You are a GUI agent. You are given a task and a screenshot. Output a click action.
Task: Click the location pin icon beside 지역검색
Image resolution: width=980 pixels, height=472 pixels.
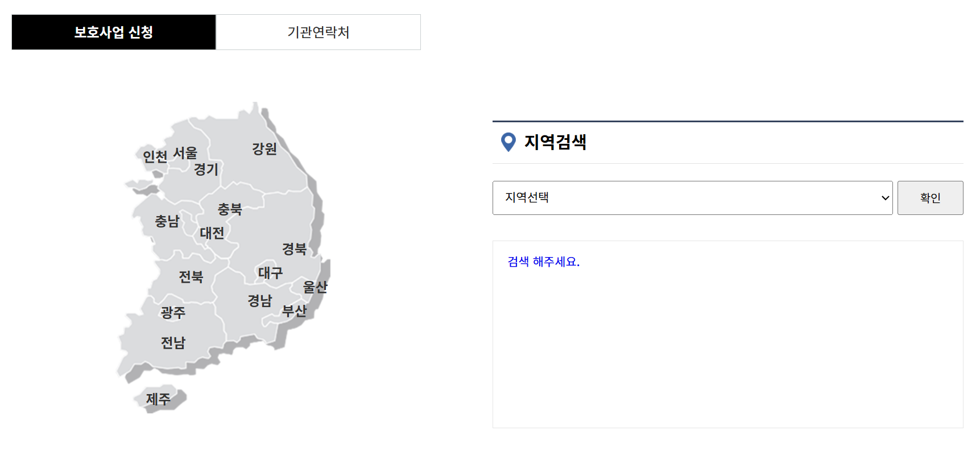[x=508, y=142]
